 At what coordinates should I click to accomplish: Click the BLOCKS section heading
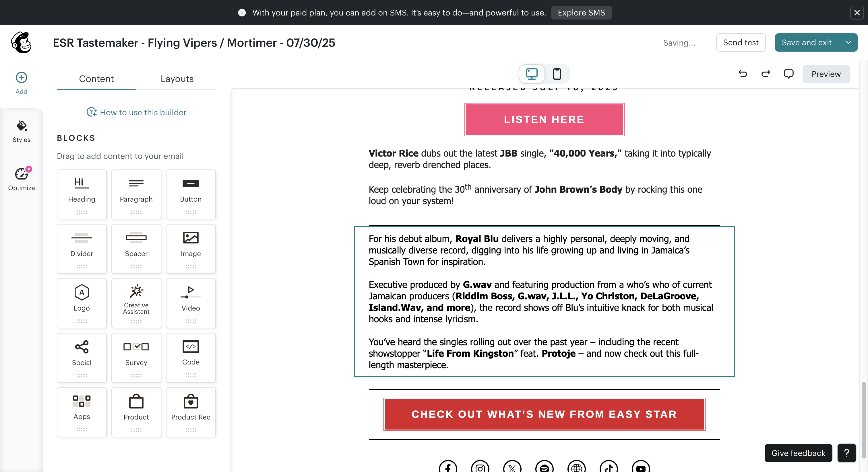[76, 138]
